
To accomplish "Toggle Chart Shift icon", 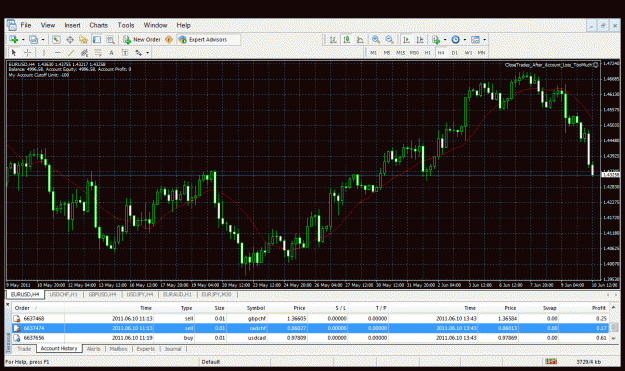I will coord(420,39).
